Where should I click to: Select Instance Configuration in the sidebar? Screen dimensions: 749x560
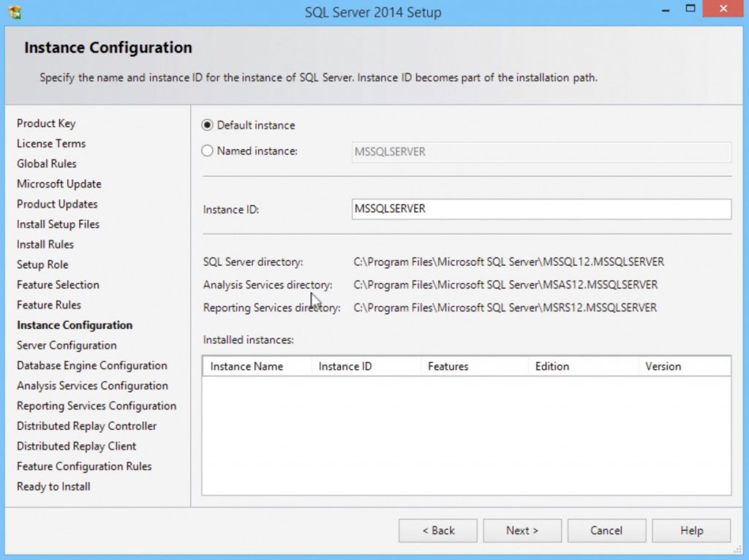click(75, 325)
